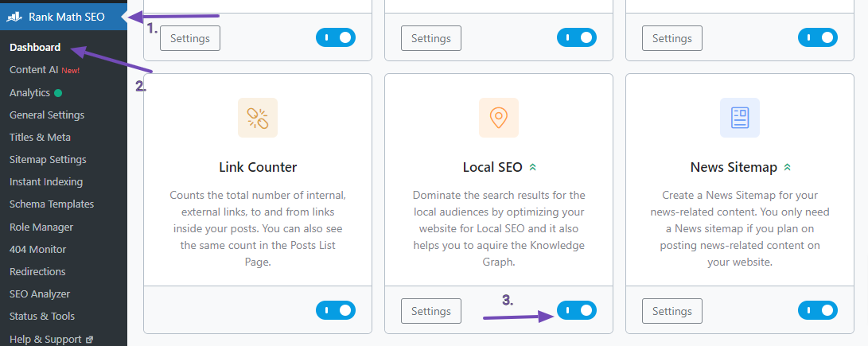The width and height of the screenshot is (868, 346).
Task: Click the Link Counter heading
Action: point(258,167)
